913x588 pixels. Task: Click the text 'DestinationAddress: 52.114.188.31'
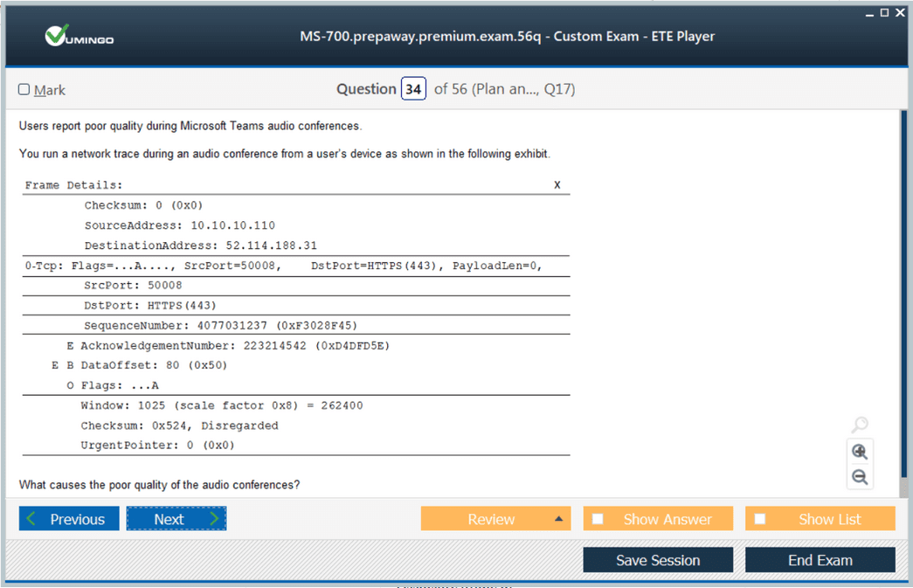(x=200, y=246)
